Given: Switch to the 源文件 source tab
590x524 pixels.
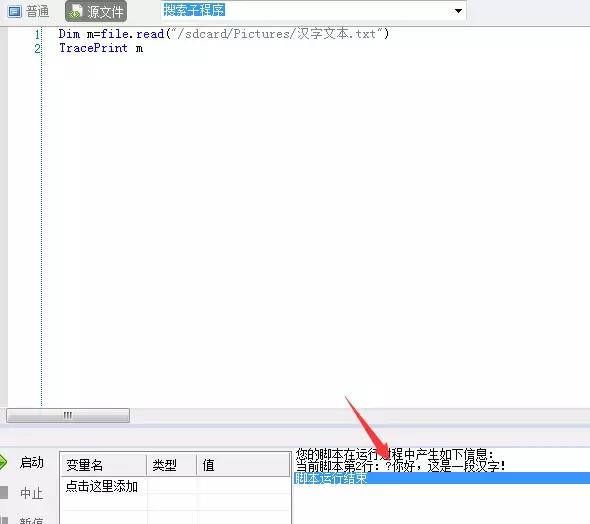Looking at the screenshot, I should click(96, 11).
